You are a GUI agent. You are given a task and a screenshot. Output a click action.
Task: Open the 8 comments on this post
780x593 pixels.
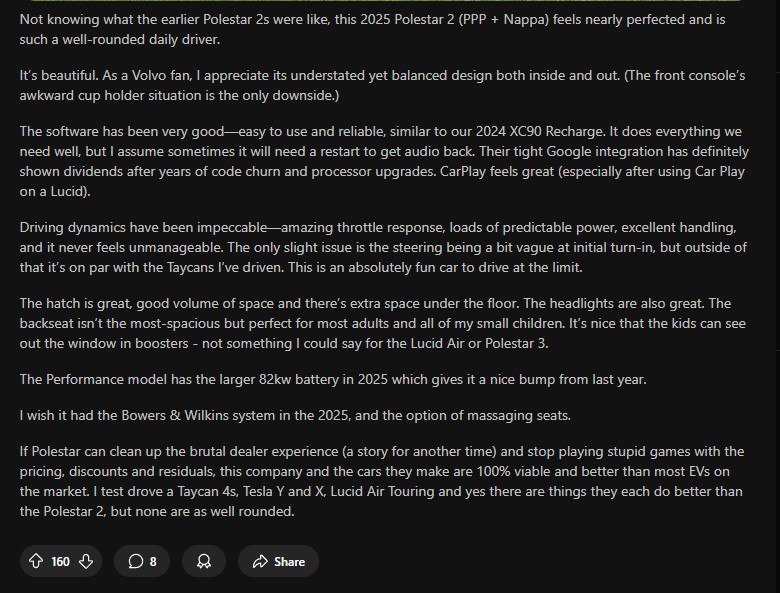pyautogui.click(x=142, y=561)
